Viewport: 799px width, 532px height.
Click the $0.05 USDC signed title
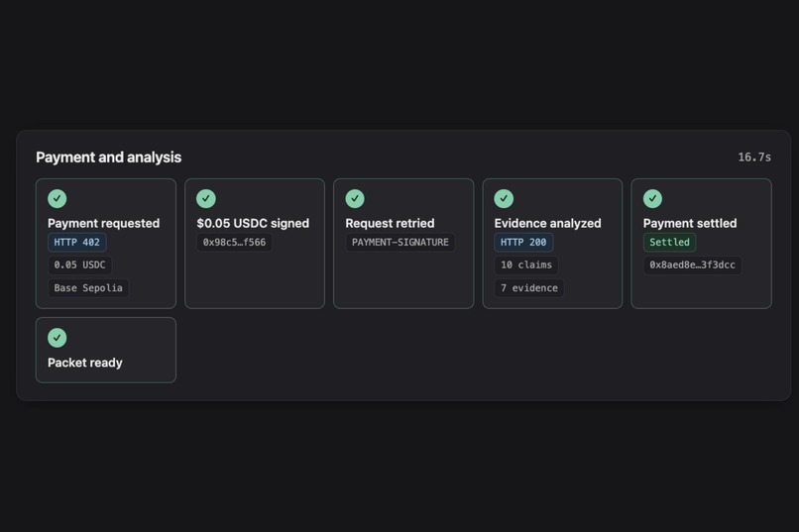(x=253, y=223)
